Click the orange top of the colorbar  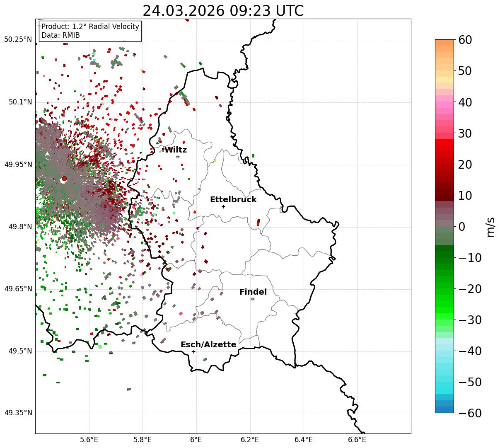coord(444,45)
